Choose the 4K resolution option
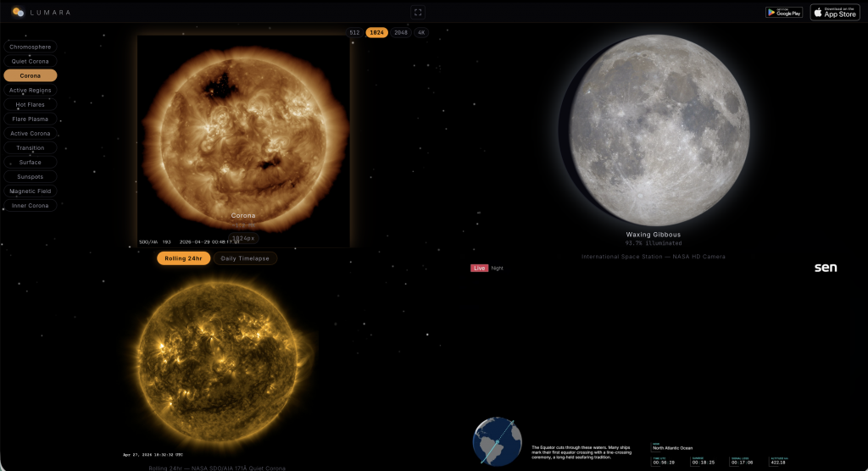The width and height of the screenshot is (868, 471). coord(421,32)
